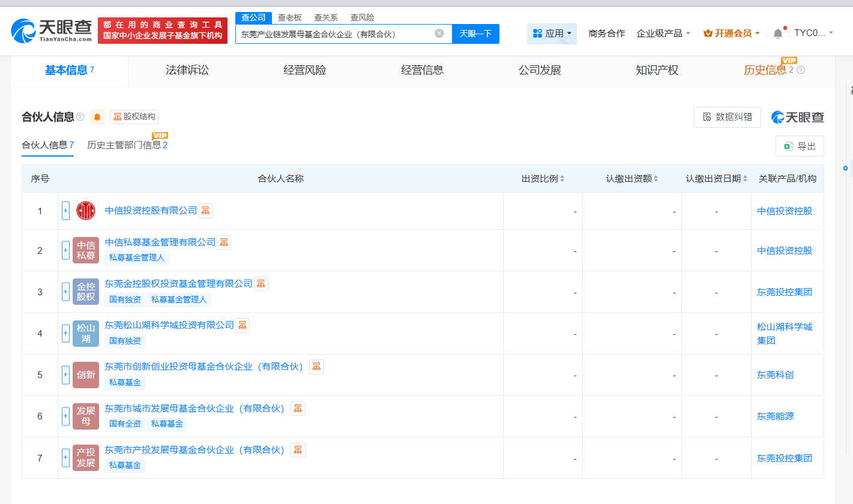Click the Excel export icon on 导出 button
Image resolution: width=853 pixels, height=504 pixels.
click(788, 146)
